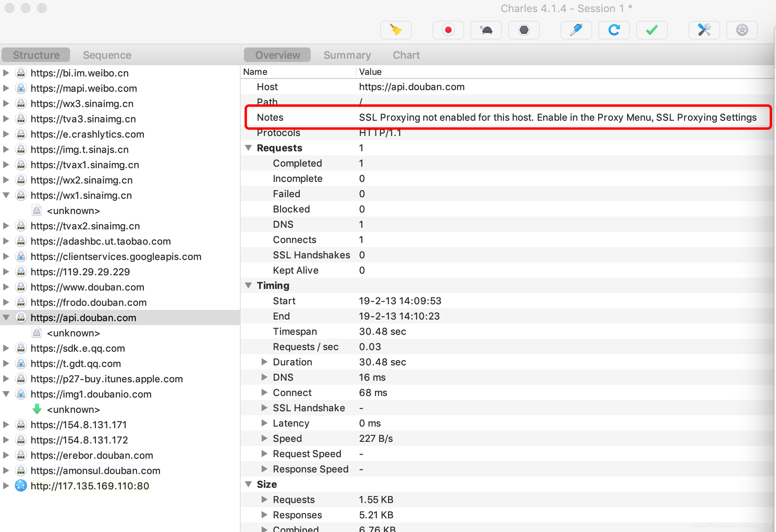776x532 pixels.
Task: Click the green Validate checkmark icon
Action: click(x=652, y=30)
